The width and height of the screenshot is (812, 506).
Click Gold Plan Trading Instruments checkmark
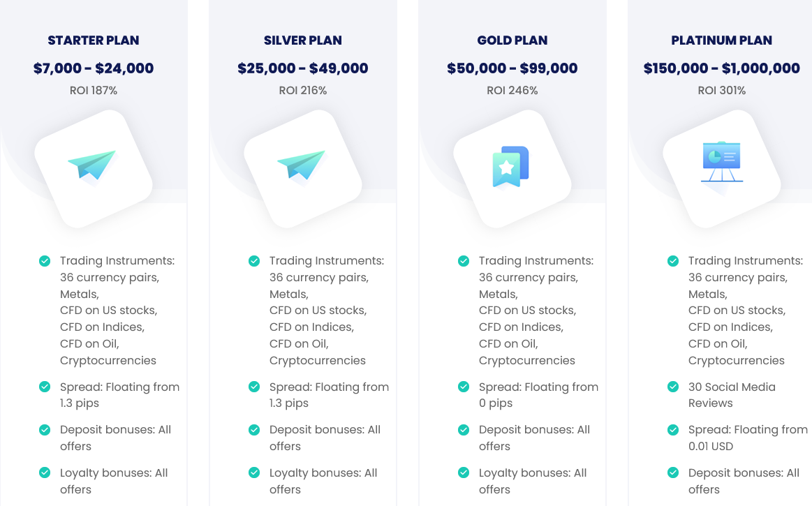point(464,261)
